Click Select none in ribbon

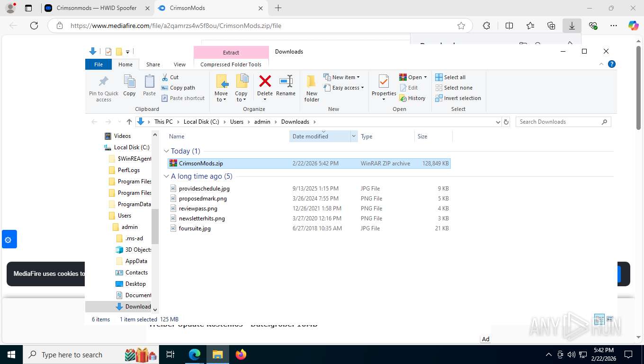(x=454, y=88)
